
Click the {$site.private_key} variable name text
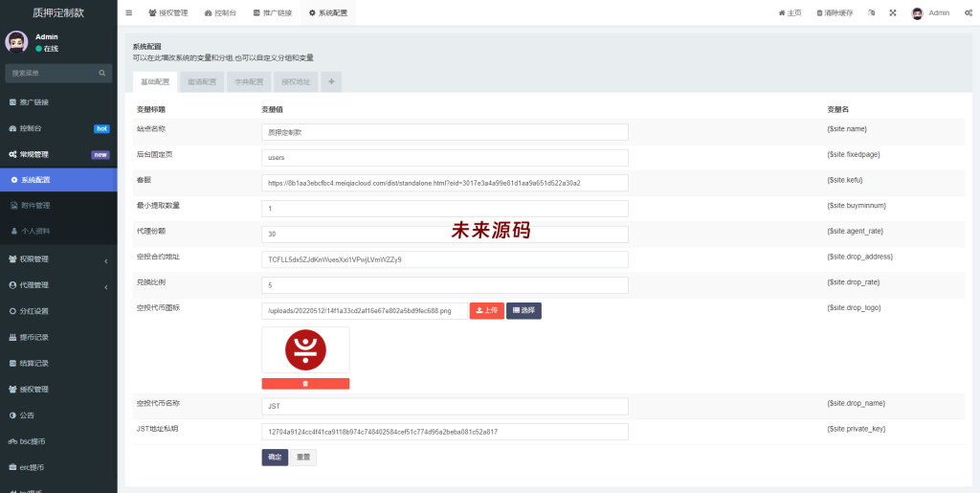click(857, 429)
